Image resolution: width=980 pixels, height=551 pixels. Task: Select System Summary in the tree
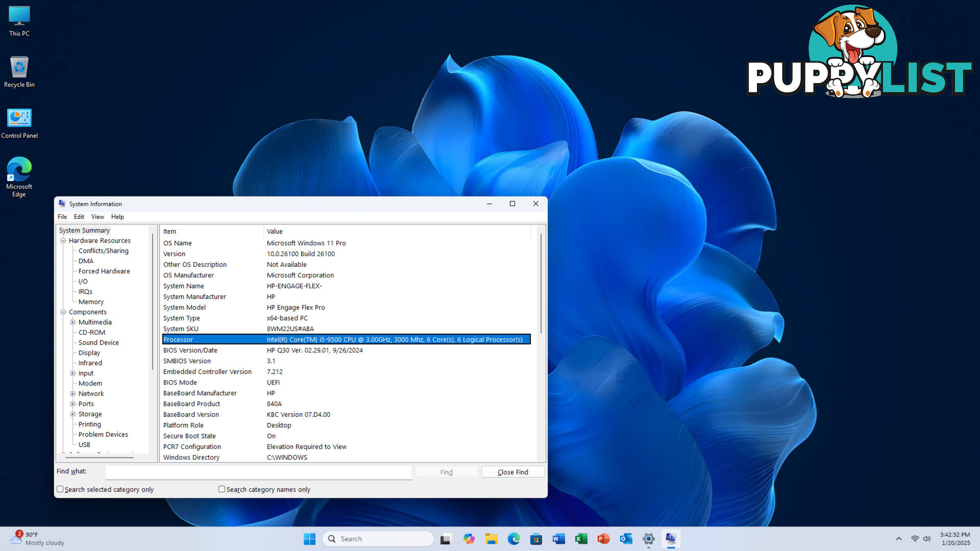84,230
